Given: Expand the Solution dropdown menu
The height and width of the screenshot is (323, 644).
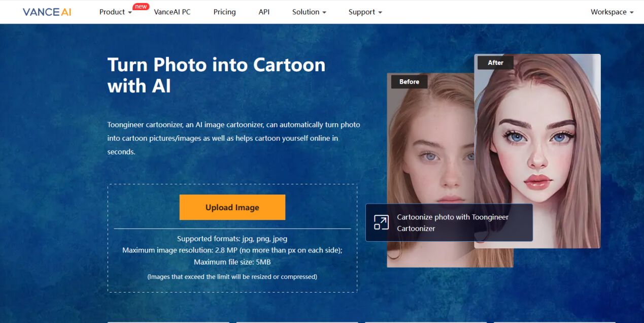Looking at the screenshot, I should (x=309, y=12).
